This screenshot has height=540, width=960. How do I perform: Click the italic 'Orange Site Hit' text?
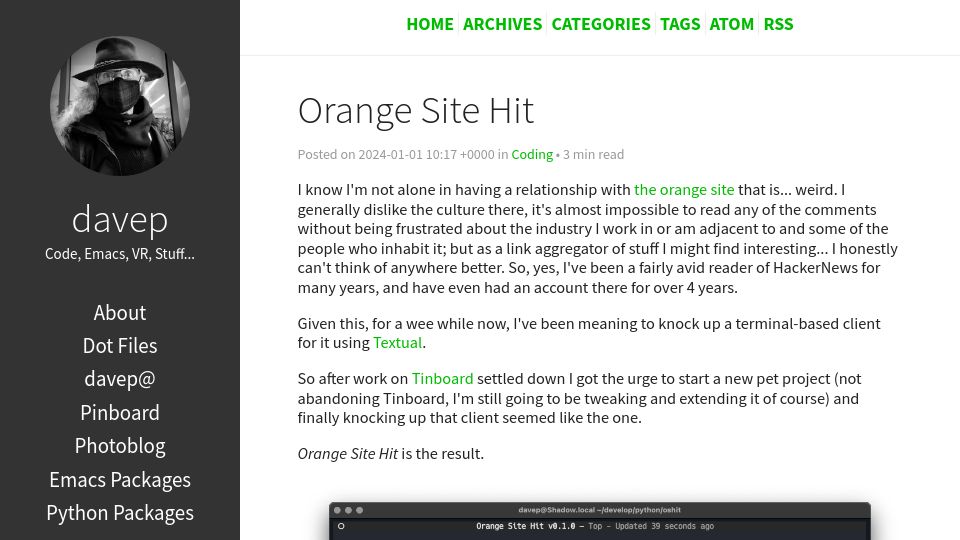coord(347,454)
